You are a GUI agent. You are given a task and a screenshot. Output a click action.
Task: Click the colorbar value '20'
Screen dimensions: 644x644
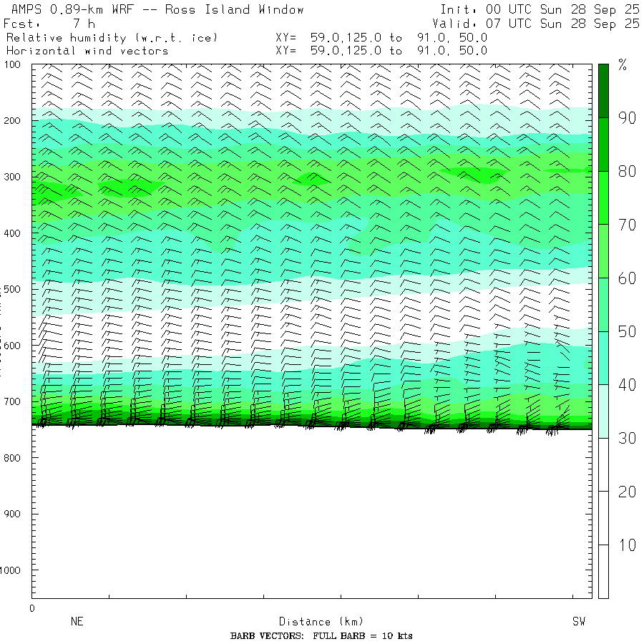point(627,492)
